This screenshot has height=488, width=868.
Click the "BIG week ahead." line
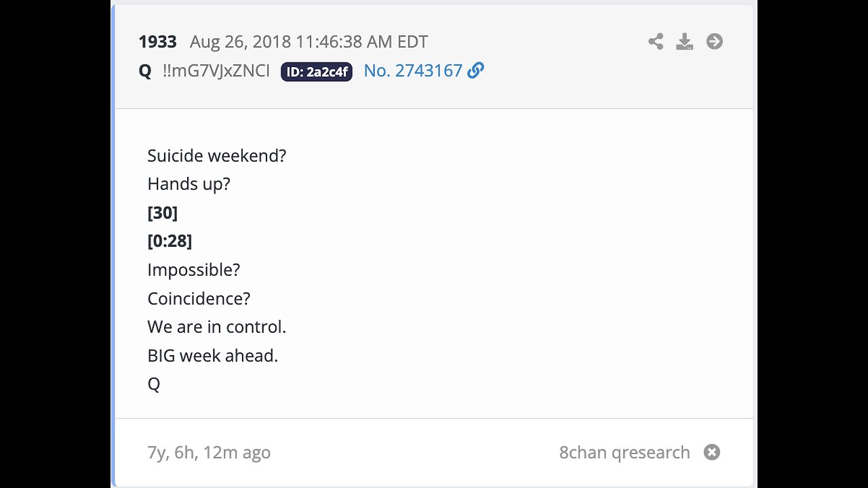point(212,355)
